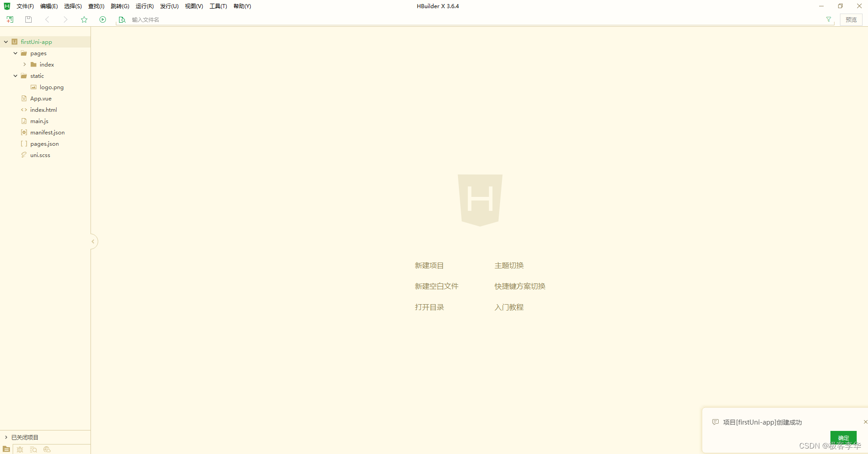This screenshot has height=454, width=868.
Task: Click the large H logo in the editor area
Action: pyautogui.click(x=480, y=200)
